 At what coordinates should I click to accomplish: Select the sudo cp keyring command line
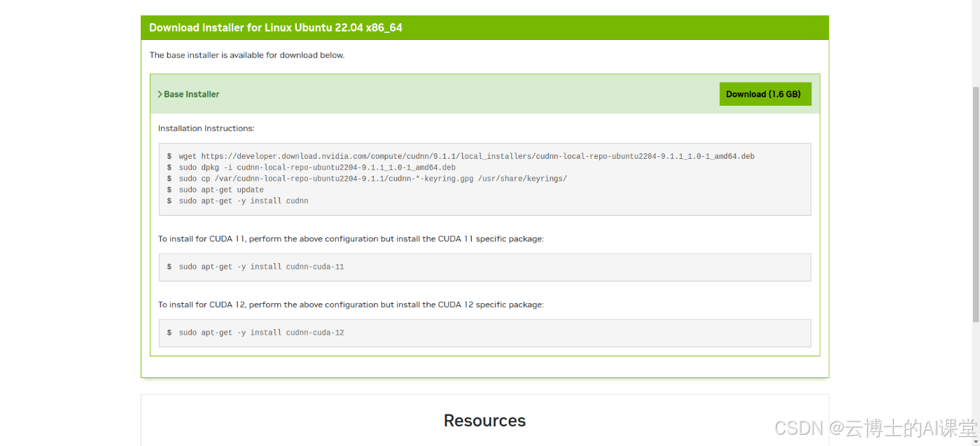372,179
